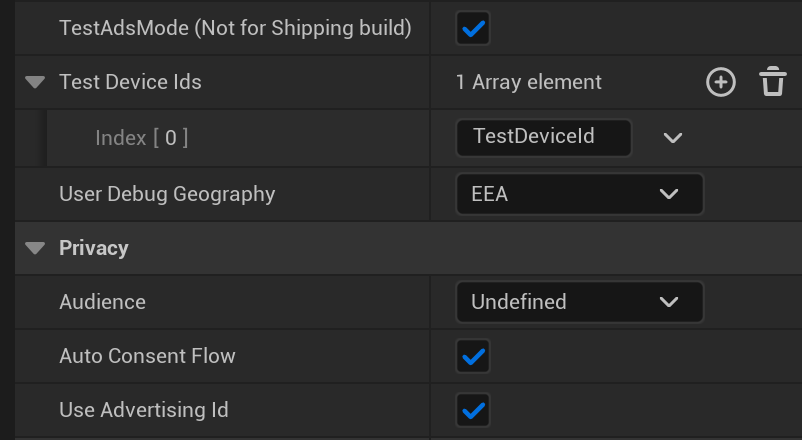Screen dimensions: 802x440
Task: Select the TestAdsMode property label
Action: click(x=235, y=28)
